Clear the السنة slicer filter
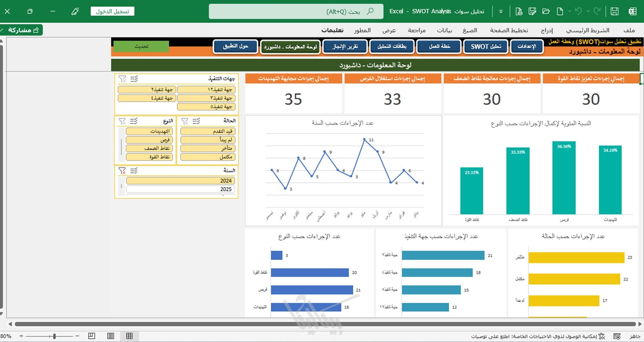The image size is (644, 342). (122, 171)
